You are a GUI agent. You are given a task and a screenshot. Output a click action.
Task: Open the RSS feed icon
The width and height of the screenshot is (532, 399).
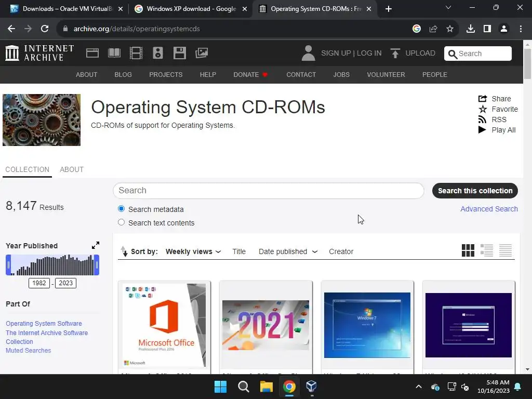point(482,119)
